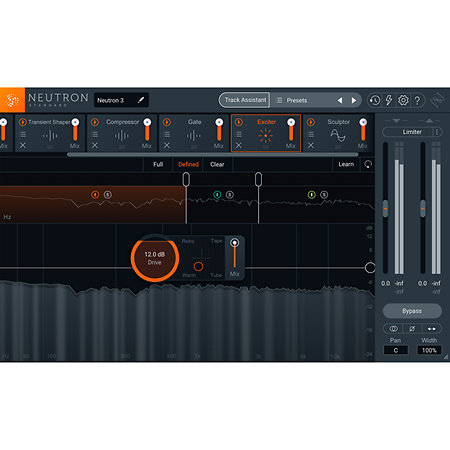
Task: Select the Exciter starburst module icon
Action: pos(266,136)
